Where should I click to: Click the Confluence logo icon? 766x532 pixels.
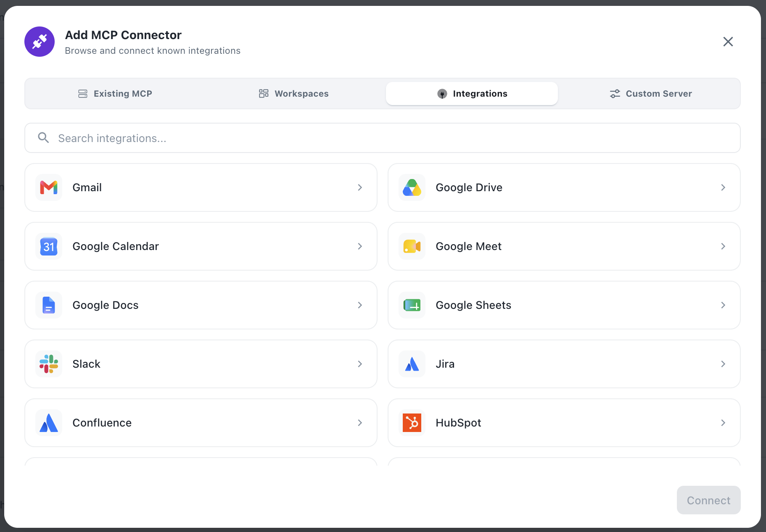pyautogui.click(x=49, y=423)
